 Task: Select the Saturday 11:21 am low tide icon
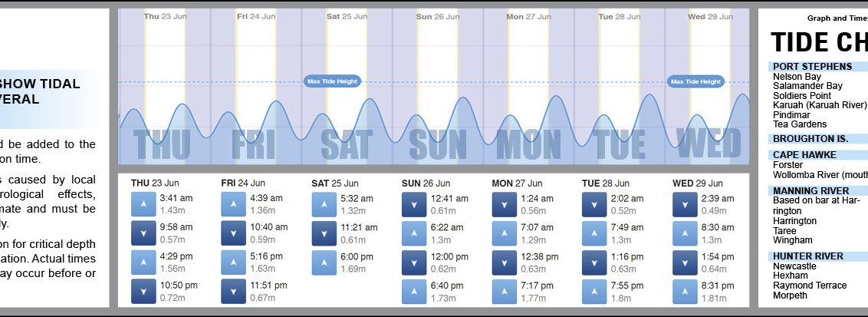coord(324,233)
